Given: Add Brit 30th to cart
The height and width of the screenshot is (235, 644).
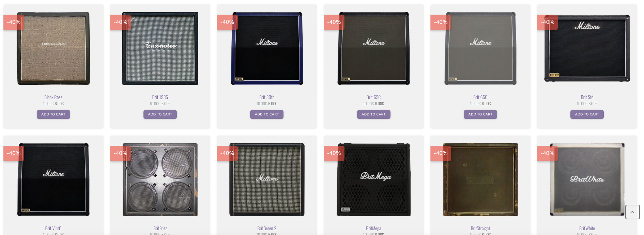Looking at the screenshot, I should 267,114.
